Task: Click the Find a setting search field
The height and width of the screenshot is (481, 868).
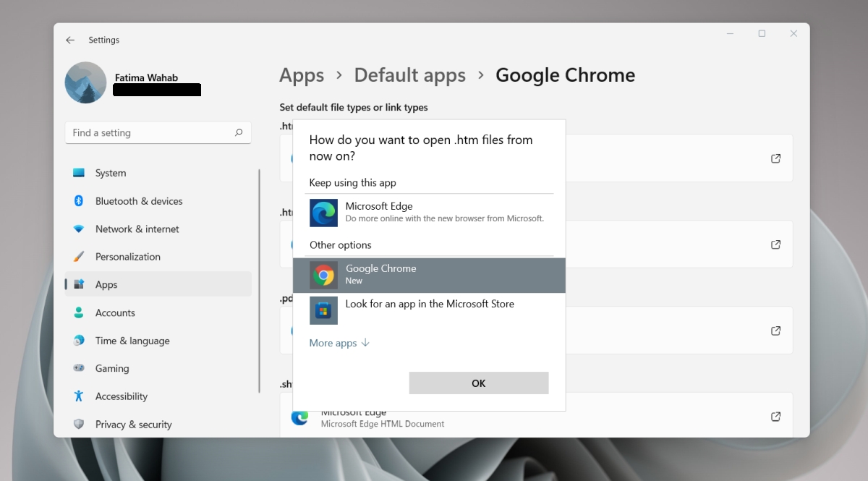Action: [x=158, y=132]
